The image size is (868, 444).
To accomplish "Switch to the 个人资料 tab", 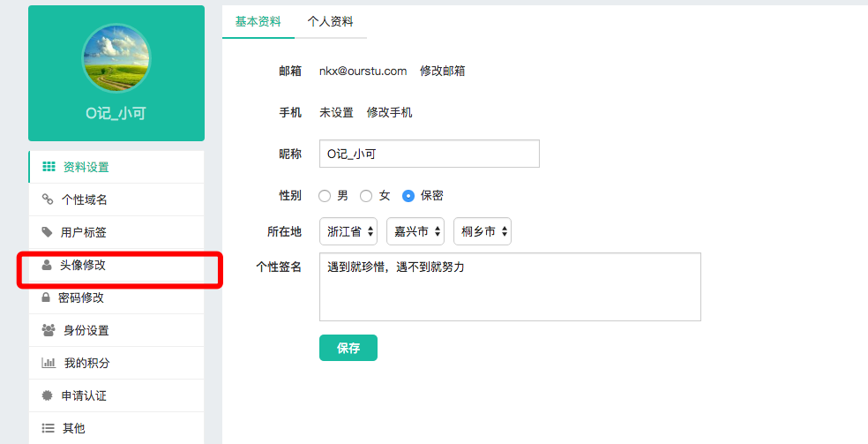I will (x=331, y=21).
